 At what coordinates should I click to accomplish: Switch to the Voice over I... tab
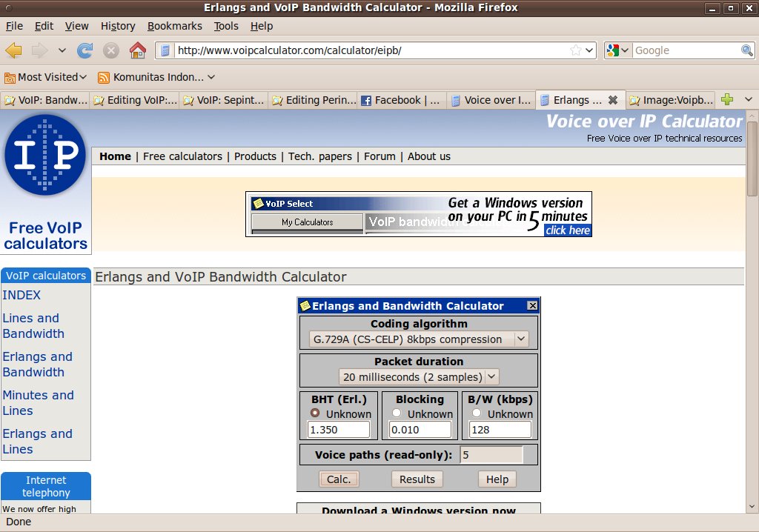click(491, 100)
